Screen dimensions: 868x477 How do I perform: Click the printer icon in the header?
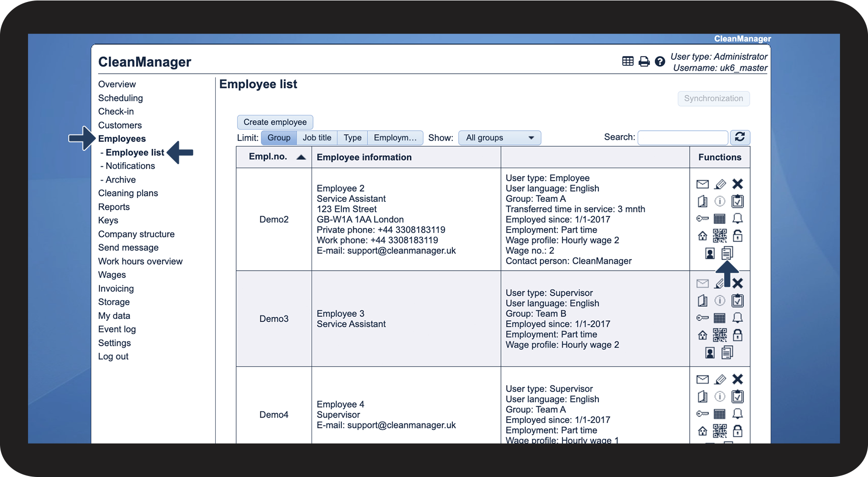pyautogui.click(x=644, y=61)
